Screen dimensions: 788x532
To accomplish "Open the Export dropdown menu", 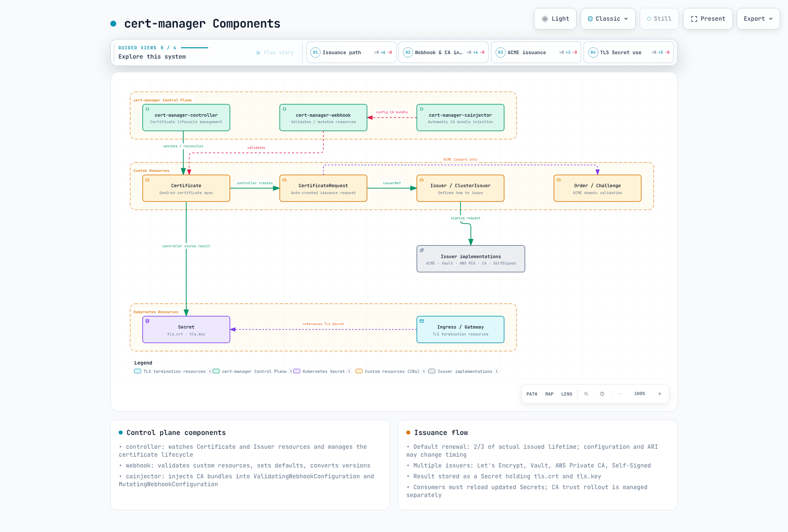I will tap(758, 19).
